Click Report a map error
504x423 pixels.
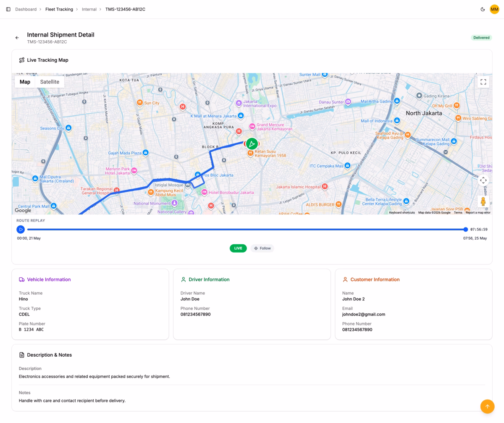tap(478, 213)
